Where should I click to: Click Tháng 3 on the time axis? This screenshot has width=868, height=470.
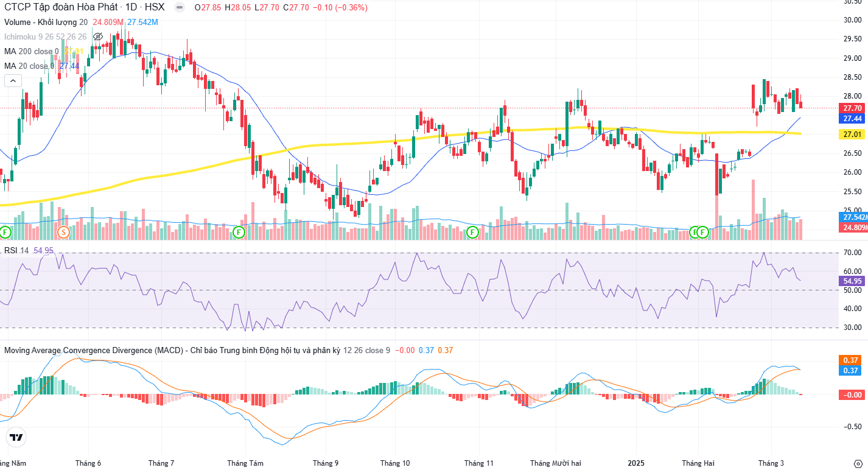tap(771, 463)
